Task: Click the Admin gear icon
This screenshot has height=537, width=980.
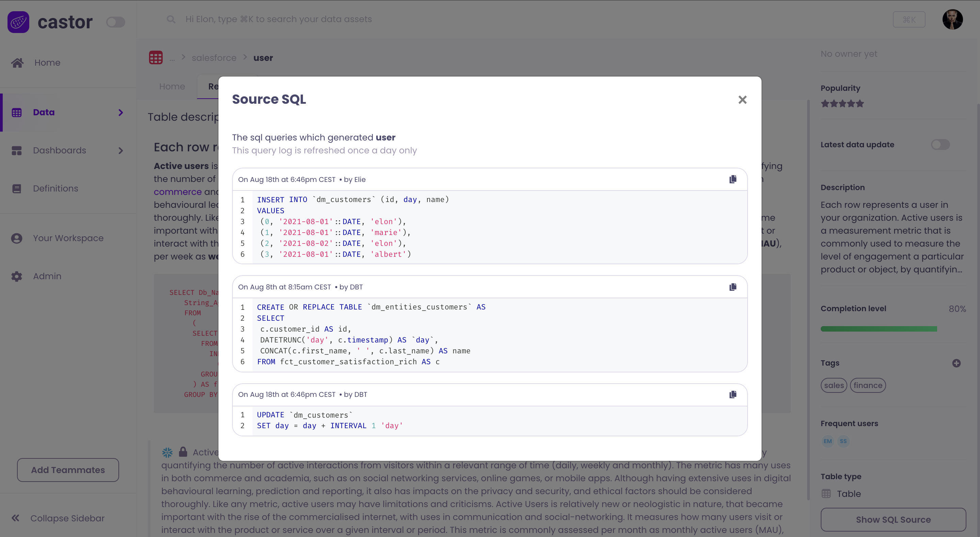Action: [17, 276]
